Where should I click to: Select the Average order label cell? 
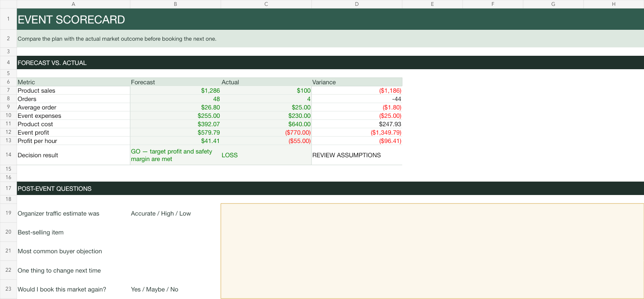point(73,107)
